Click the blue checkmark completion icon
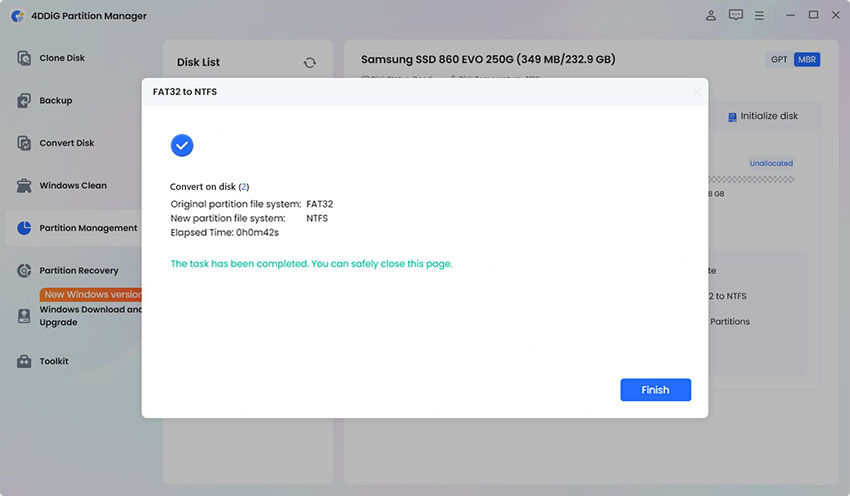 click(182, 145)
